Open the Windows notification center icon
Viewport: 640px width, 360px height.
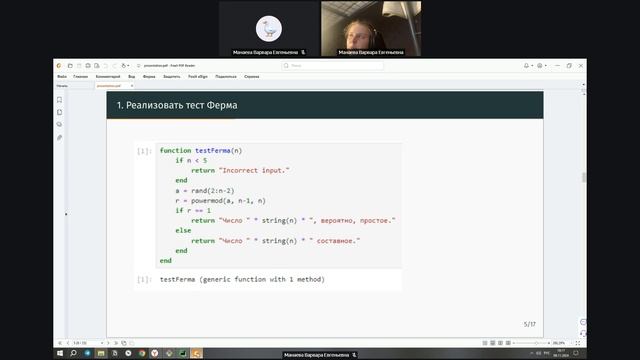[x=576, y=353]
